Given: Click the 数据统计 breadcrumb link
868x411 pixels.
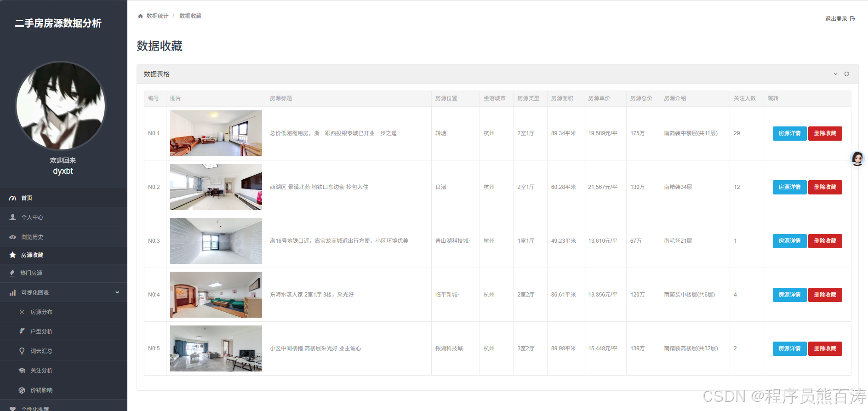Looking at the screenshot, I should tap(157, 16).
